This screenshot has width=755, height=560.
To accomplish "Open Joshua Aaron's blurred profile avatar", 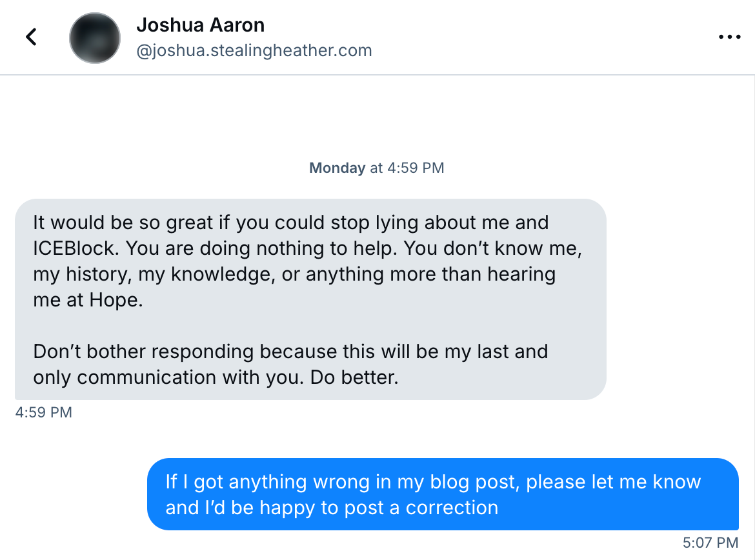I will (95, 38).
